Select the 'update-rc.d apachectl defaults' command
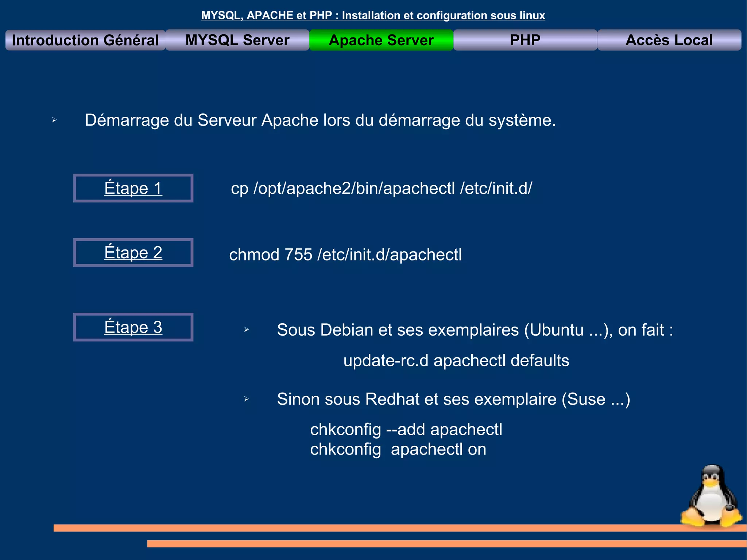747x560 pixels. click(456, 360)
